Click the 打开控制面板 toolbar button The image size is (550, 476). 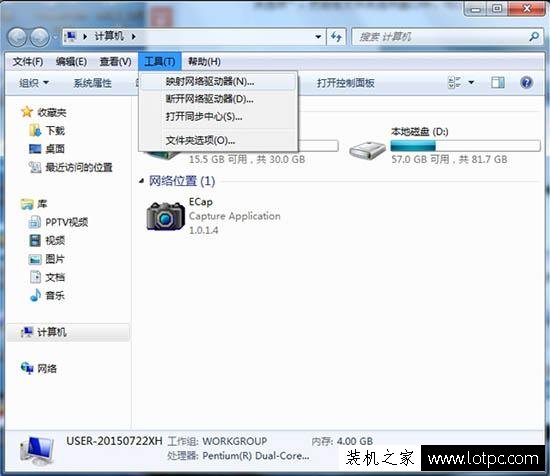[x=346, y=83]
